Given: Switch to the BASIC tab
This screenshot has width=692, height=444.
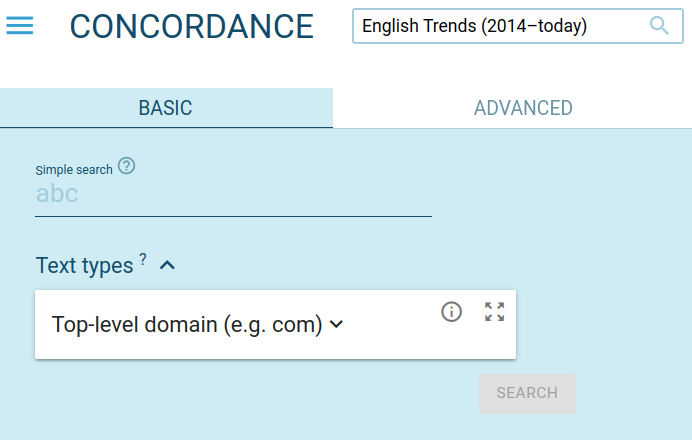Looking at the screenshot, I should (x=166, y=108).
